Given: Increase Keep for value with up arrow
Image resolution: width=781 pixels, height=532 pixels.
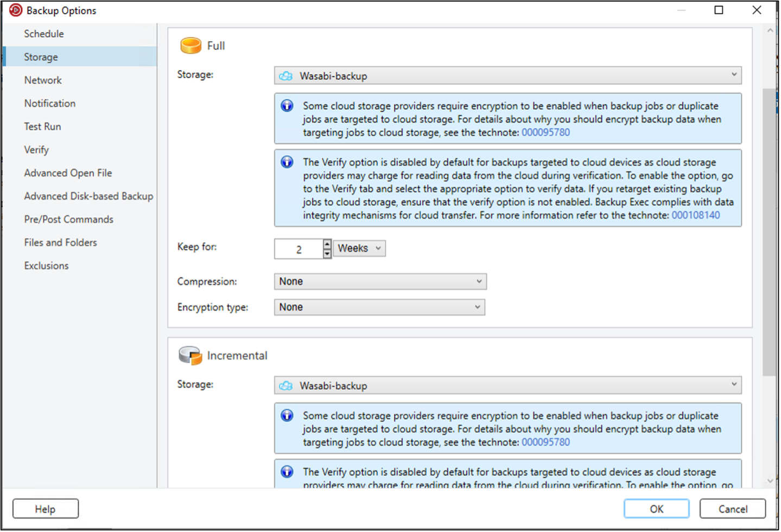Looking at the screenshot, I should pos(327,244).
